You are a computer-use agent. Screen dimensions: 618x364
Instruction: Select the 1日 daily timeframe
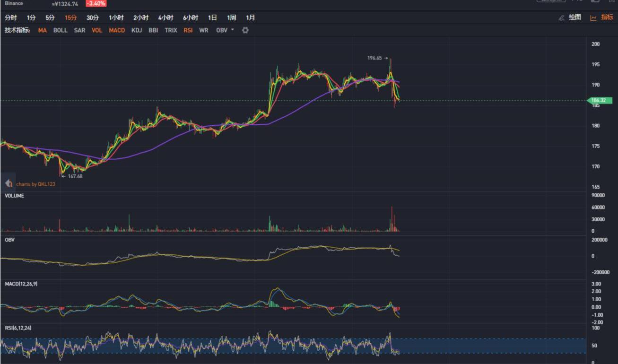click(x=212, y=18)
